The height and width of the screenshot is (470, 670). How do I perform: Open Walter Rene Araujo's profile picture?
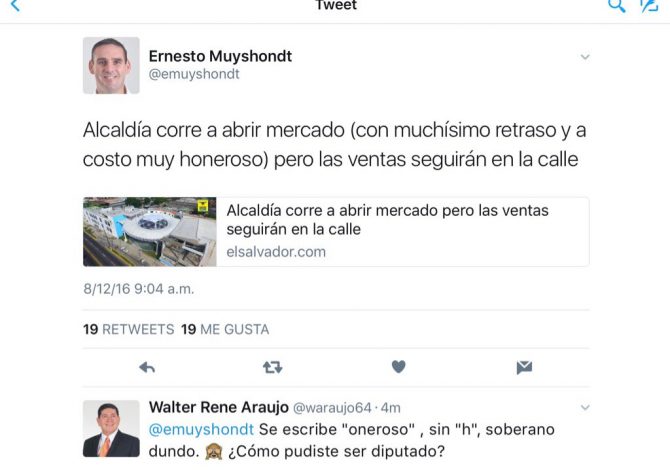tap(111, 429)
